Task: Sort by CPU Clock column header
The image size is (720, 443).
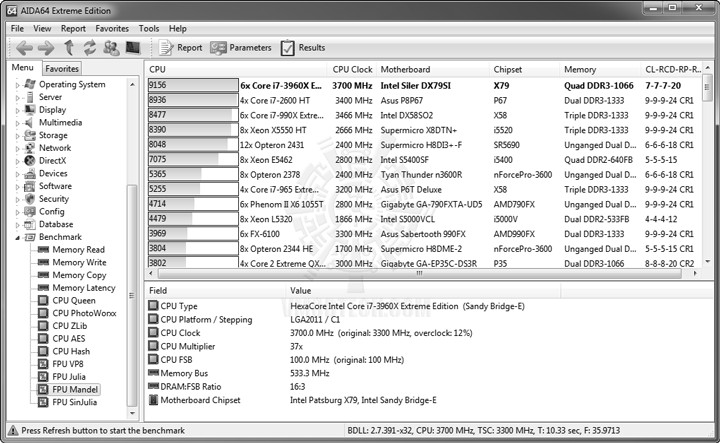Action: [x=352, y=69]
